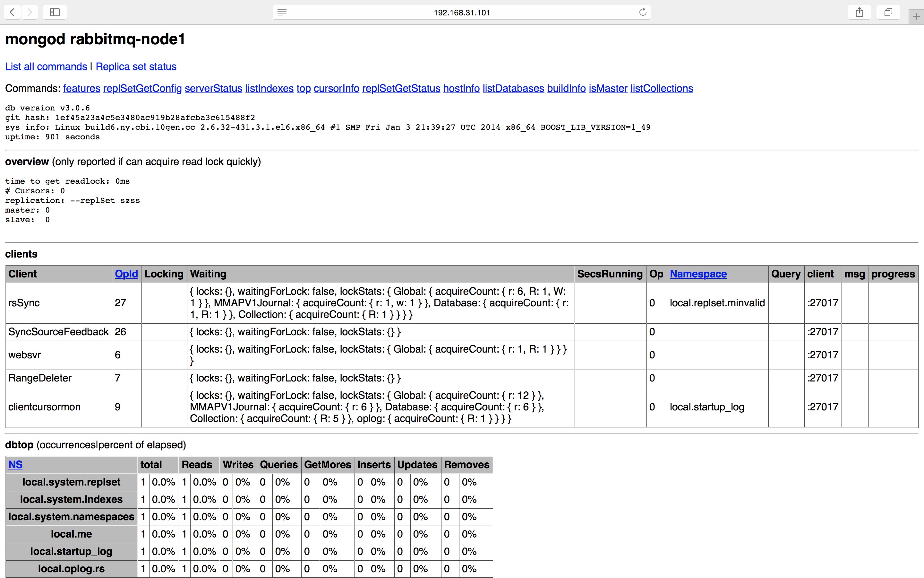Open the listDatabases command link
924x578 pixels.
point(513,88)
